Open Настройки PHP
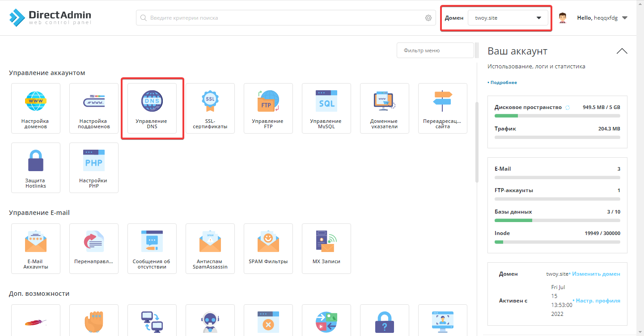This screenshot has height=336, width=644. pyautogui.click(x=94, y=168)
